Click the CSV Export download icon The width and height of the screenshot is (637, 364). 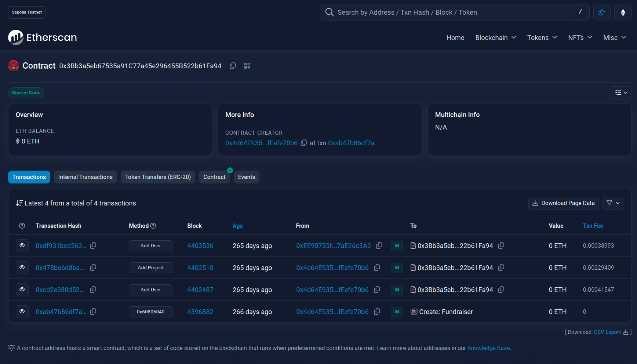(626, 332)
